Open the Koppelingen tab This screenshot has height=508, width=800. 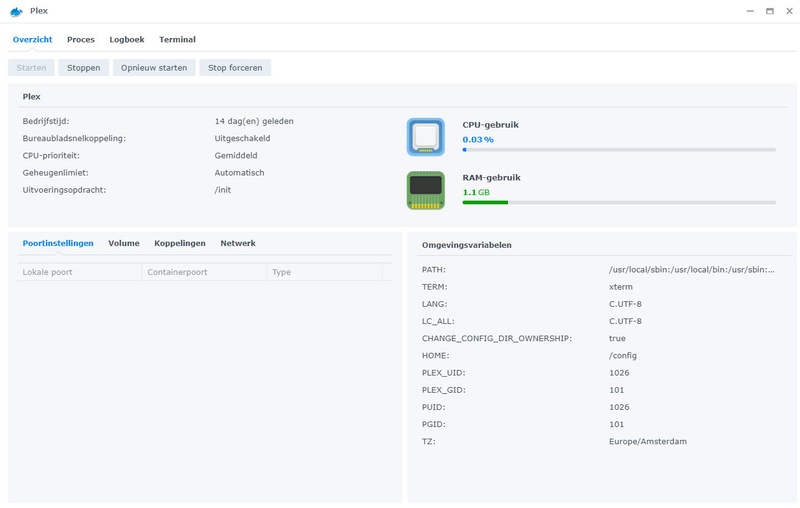pos(180,243)
